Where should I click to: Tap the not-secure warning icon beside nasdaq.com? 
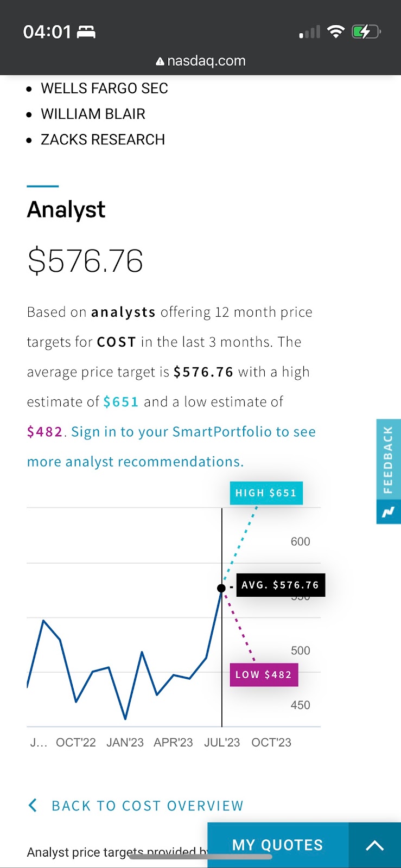coord(160,62)
